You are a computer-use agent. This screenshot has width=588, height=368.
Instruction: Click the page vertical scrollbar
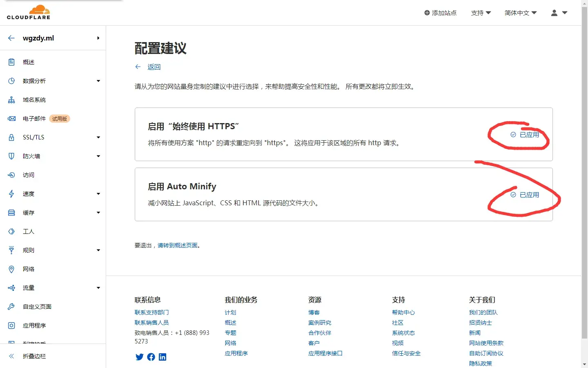[585, 172]
